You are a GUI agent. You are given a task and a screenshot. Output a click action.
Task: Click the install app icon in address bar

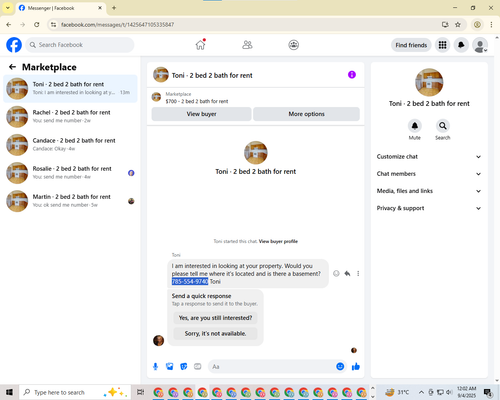tap(445, 25)
